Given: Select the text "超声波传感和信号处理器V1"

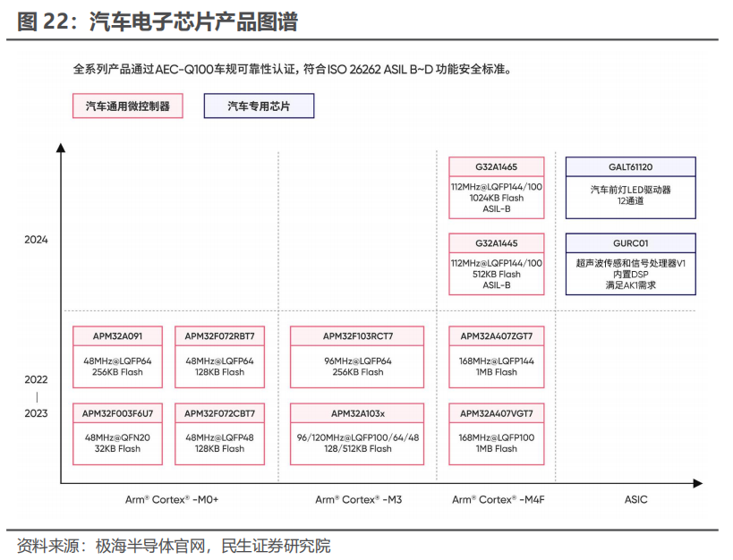Looking at the screenshot, I should (x=631, y=263).
